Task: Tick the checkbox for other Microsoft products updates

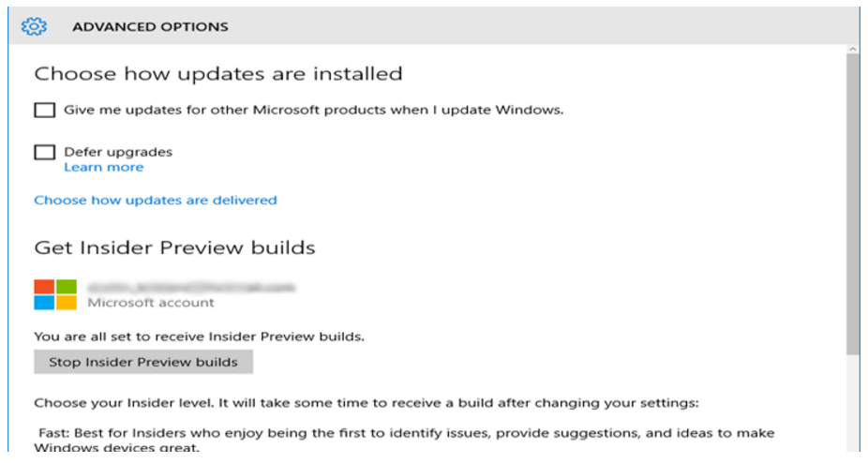Action: pyautogui.click(x=44, y=110)
